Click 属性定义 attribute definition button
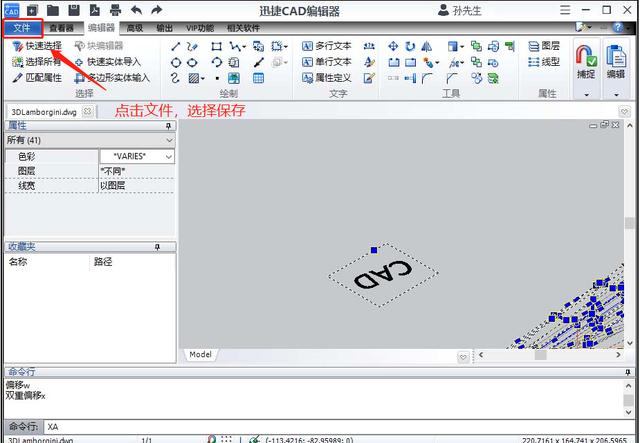This screenshot has width=640, height=443. pyautogui.click(x=327, y=78)
